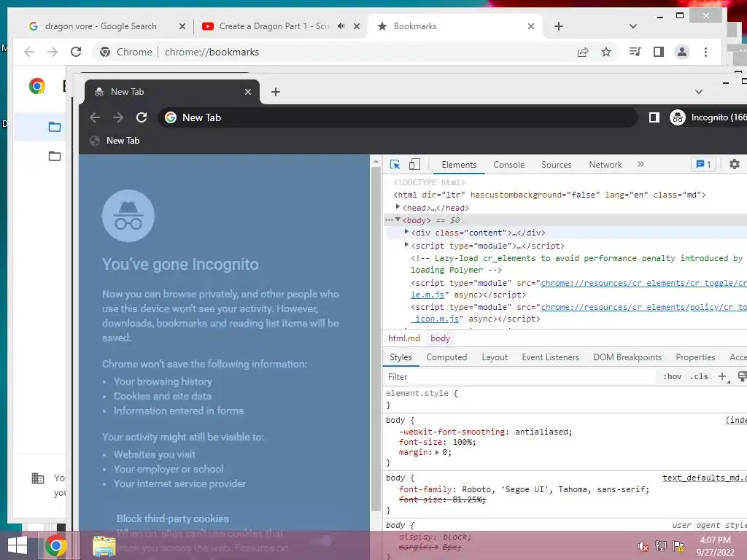Viewport: 747px width, 560px height.
Task: Toggle the Block third-party cookies switch
Action: (x=320, y=540)
